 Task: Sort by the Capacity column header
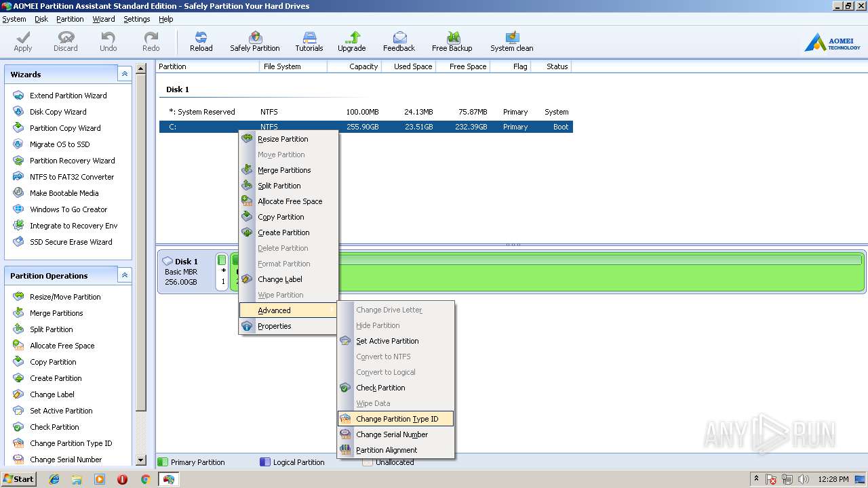tap(354, 66)
